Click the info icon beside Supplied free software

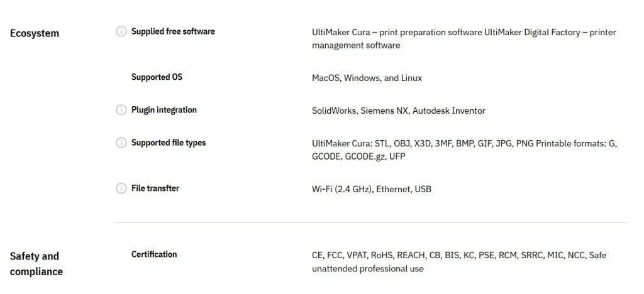[121, 31]
